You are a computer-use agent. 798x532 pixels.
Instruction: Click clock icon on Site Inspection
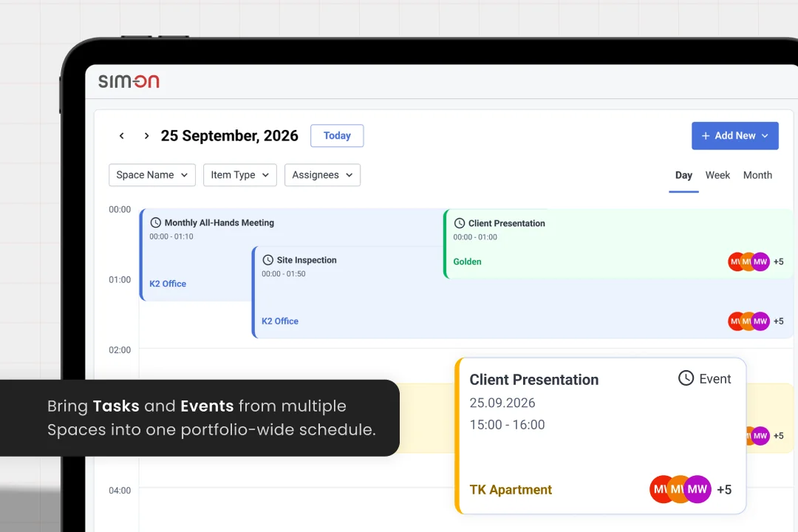pyautogui.click(x=267, y=259)
